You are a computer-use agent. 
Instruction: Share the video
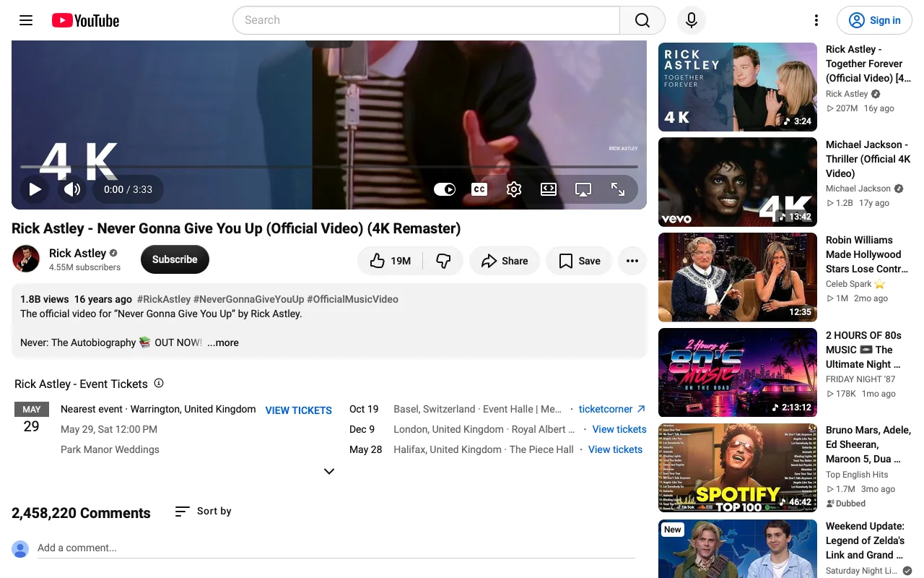pos(505,261)
